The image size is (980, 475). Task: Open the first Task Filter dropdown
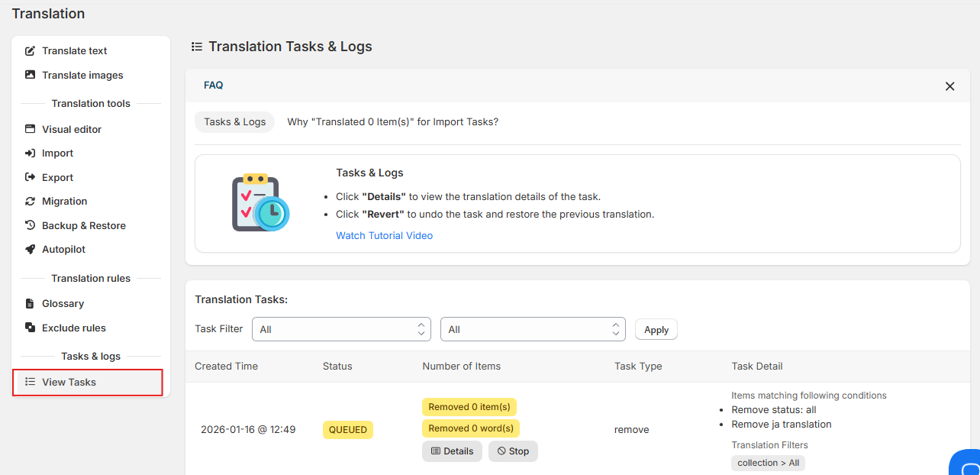(x=341, y=329)
